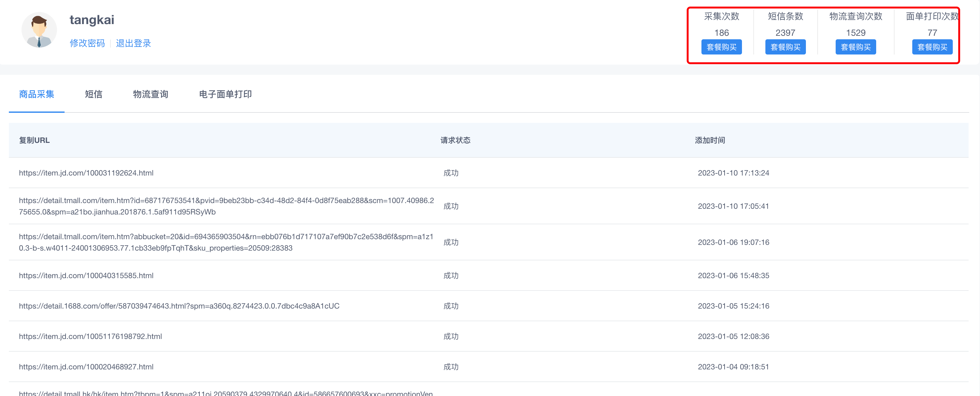
Task: Switch to the 商品采集 tab
Action: [x=36, y=94]
